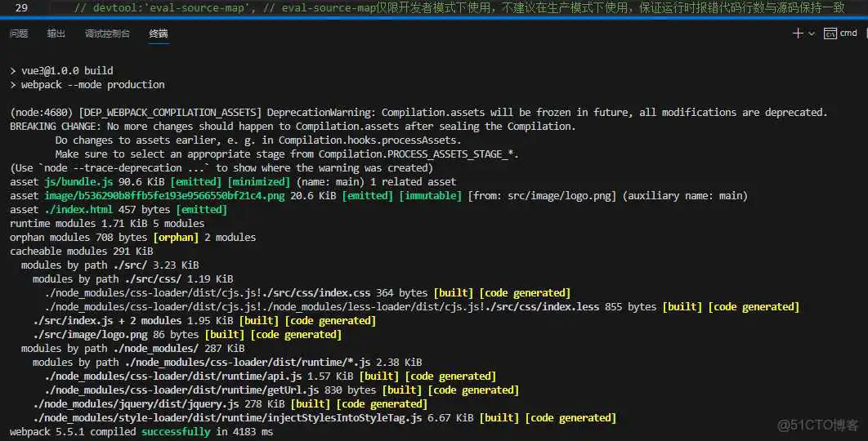The image size is (868, 441).
Task: Click 'webpack 5.5.1 compiled' text
Action: point(73,431)
